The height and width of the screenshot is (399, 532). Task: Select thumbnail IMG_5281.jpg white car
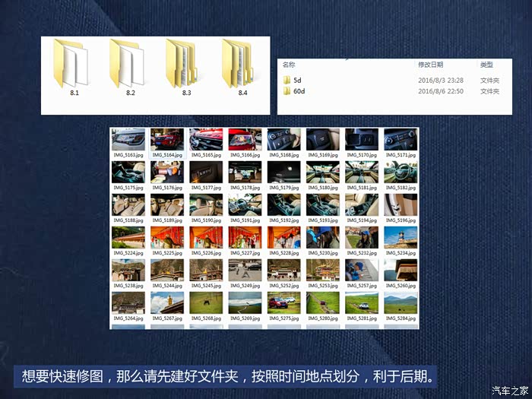362,303
